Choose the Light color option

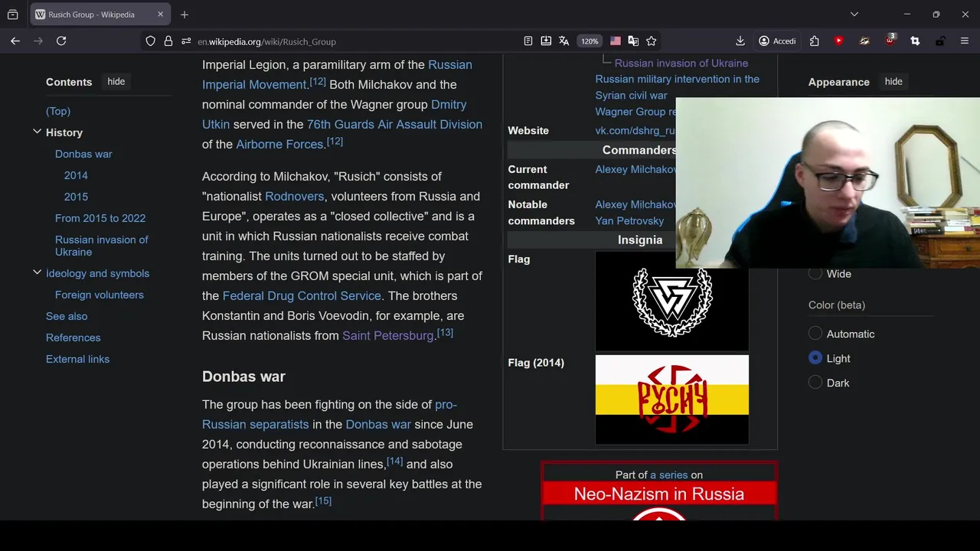[815, 358]
